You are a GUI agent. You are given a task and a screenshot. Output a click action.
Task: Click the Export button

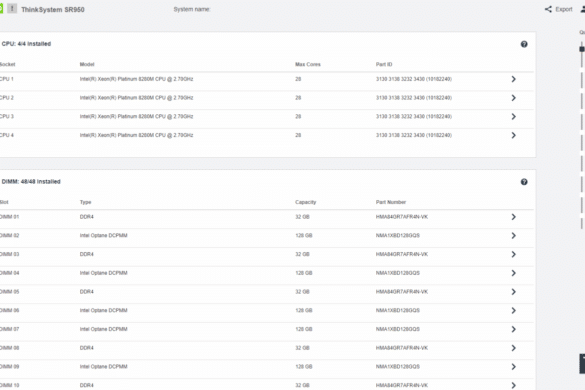tap(559, 9)
